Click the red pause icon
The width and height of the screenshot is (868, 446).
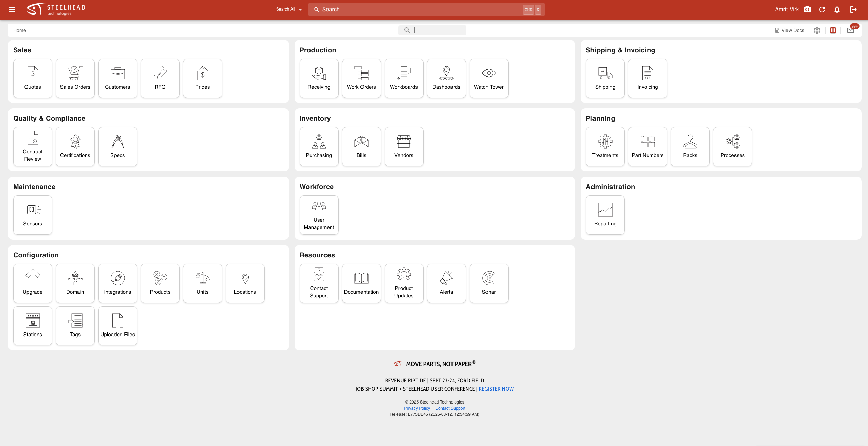click(x=833, y=30)
